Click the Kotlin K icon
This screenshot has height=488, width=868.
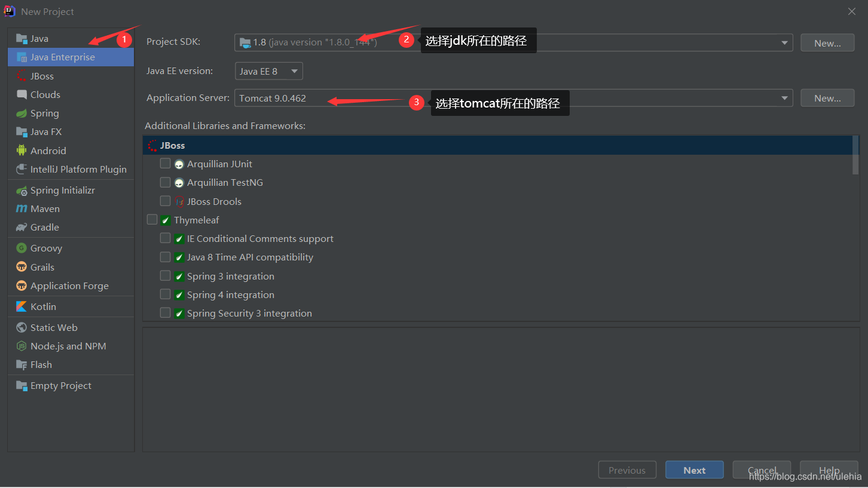pyautogui.click(x=22, y=306)
